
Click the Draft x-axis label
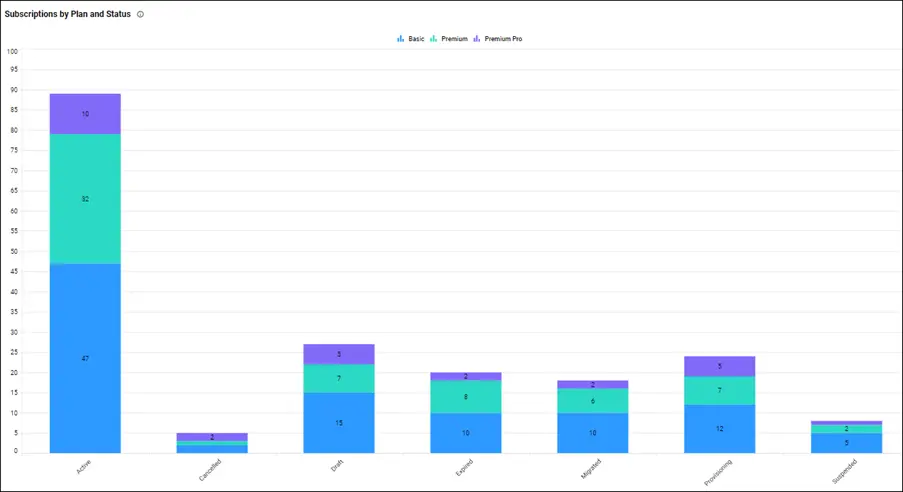point(337,465)
